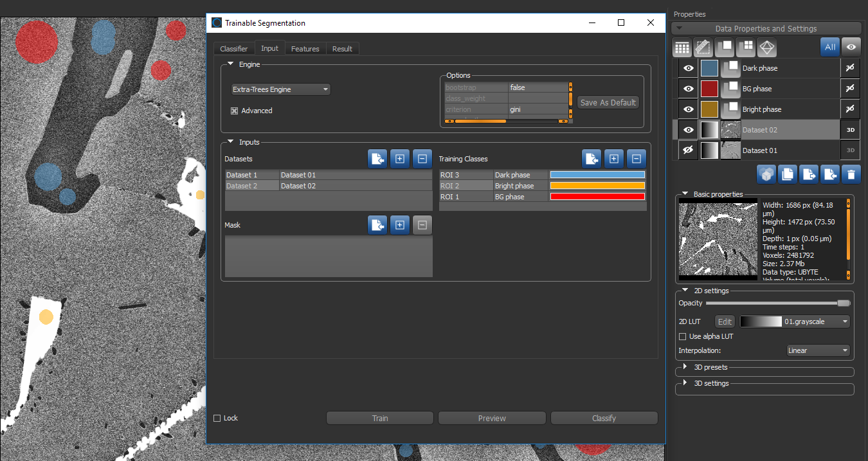Enable the Lock checkbox

click(x=217, y=418)
